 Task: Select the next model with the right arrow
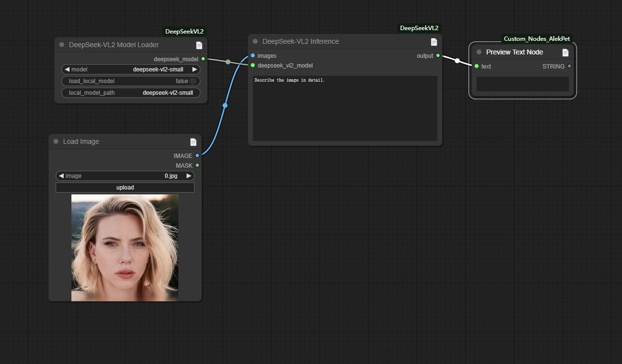coord(195,69)
